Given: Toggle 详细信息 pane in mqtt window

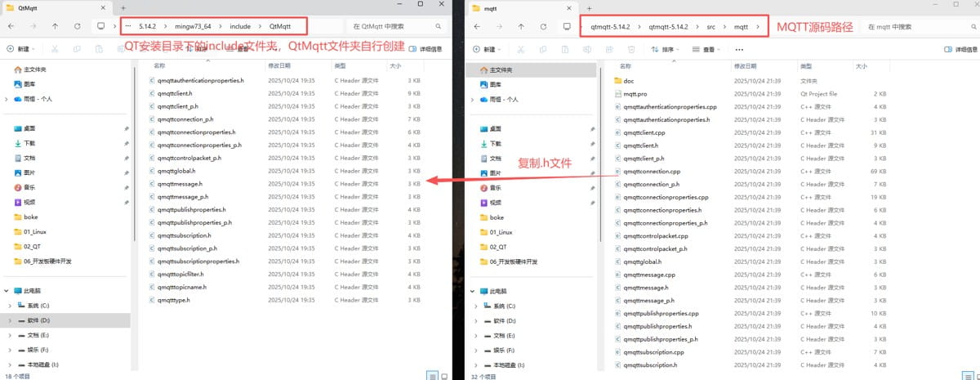Looking at the screenshot, I should click(960, 49).
